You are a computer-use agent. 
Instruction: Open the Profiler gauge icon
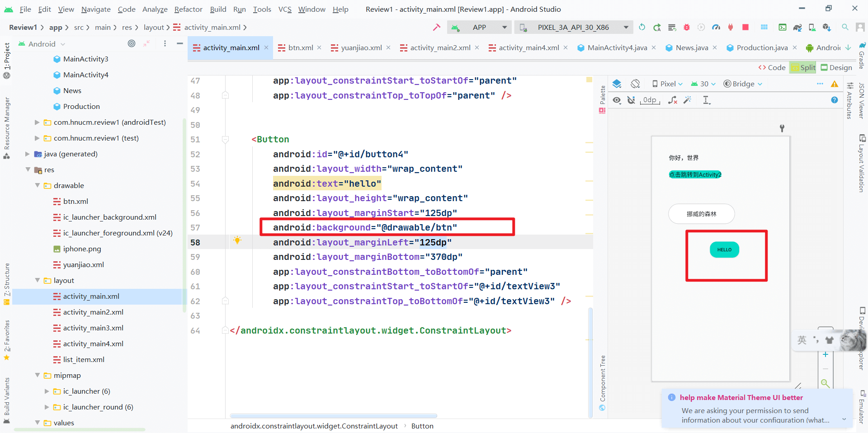(x=716, y=28)
